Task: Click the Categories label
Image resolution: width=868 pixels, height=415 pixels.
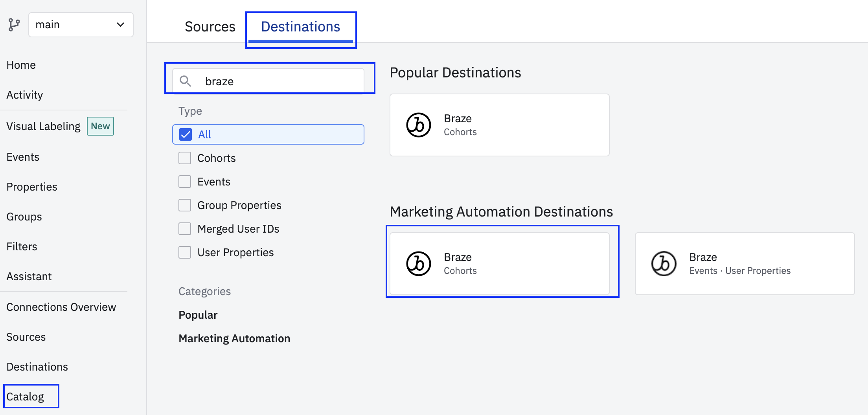Action: (204, 291)
